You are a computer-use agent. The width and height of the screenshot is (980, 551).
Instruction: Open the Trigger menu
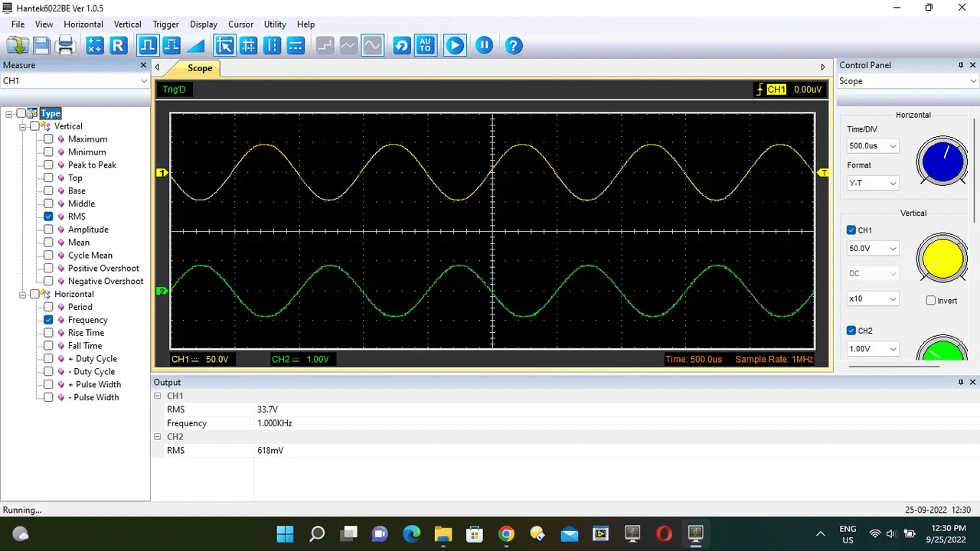[165, 24]
